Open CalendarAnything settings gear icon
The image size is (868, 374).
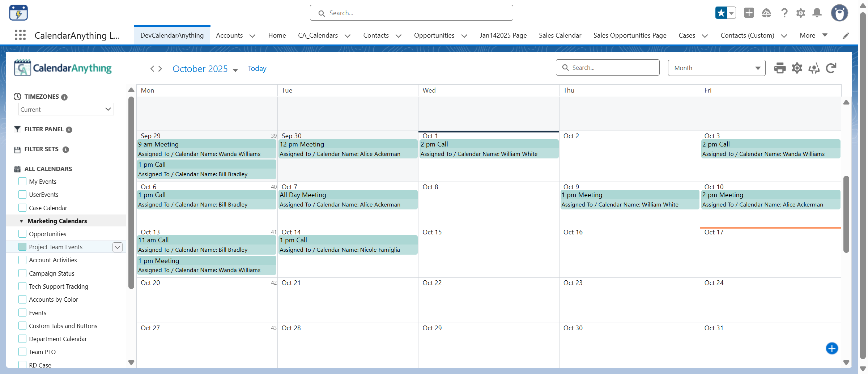point(797,68)
